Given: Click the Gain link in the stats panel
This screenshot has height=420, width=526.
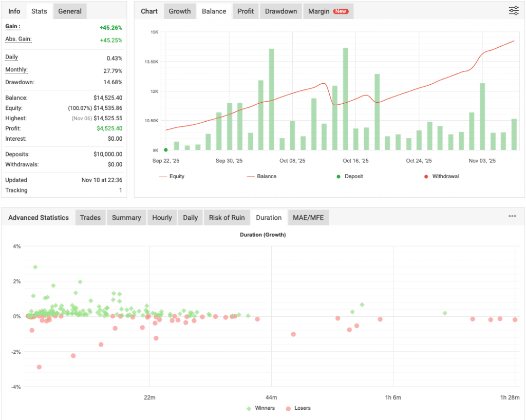Looking at the screenshot, I should pos(10,27).
